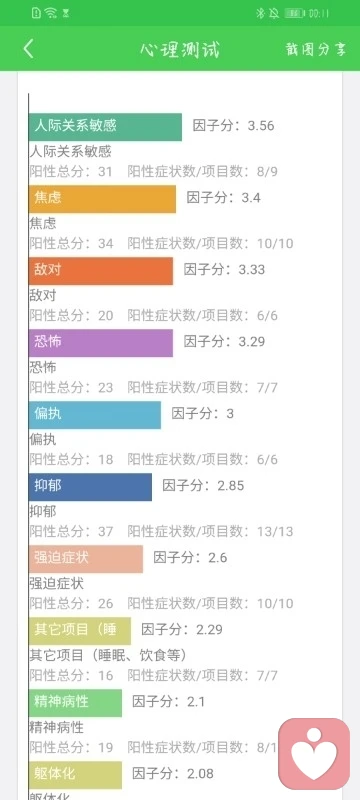Tap the muted bell status icon
The image size is (360, 800).
click(x=274, y=13)
